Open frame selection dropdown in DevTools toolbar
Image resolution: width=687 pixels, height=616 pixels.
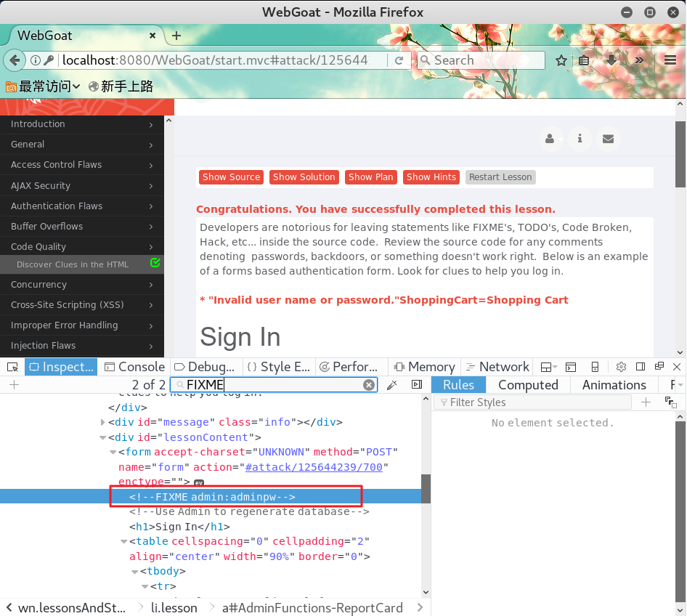point(548,367)
